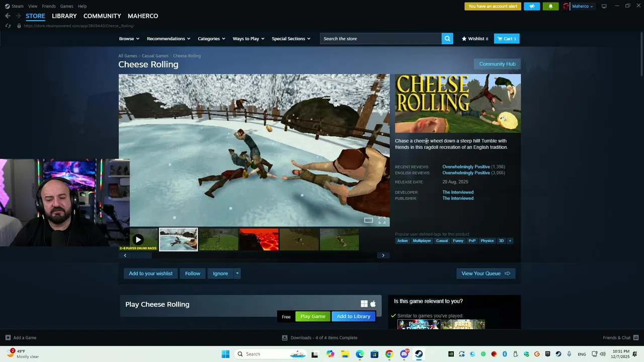Toggle fullscreen on the screenshot viewer

[382, 220]
